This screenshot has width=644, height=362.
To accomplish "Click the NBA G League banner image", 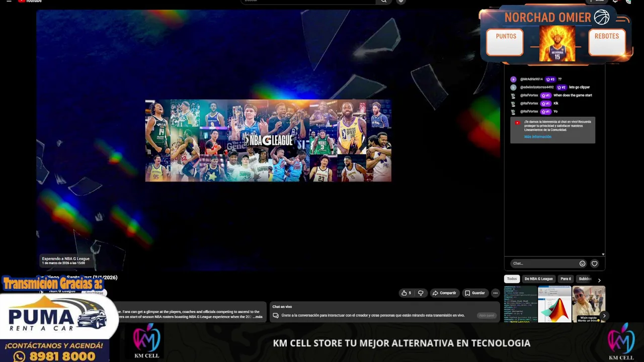I will 268,141.
